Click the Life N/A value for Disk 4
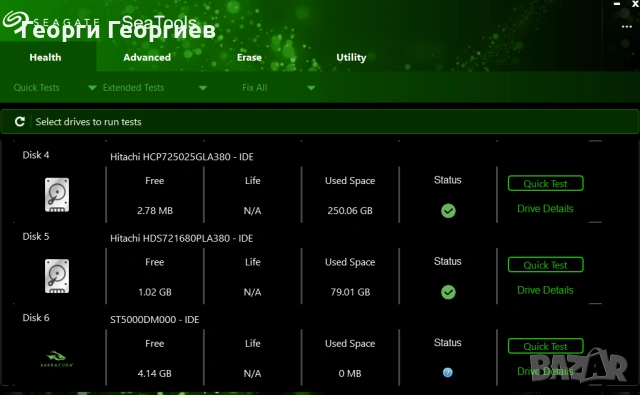This screenshot has height=395, width=640. pos(252,211)
